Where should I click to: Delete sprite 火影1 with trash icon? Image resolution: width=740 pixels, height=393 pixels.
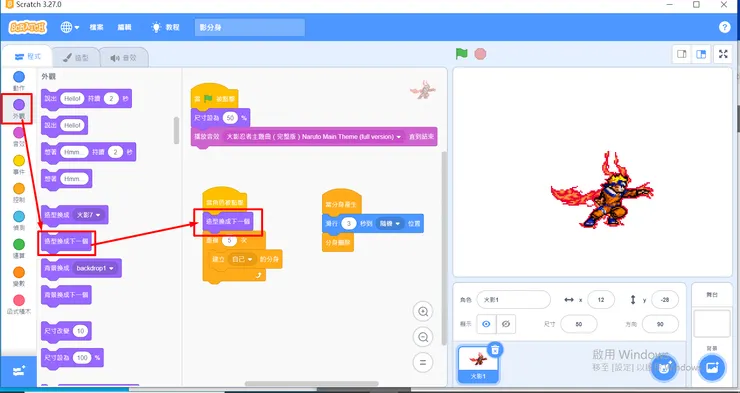[495, 350]
